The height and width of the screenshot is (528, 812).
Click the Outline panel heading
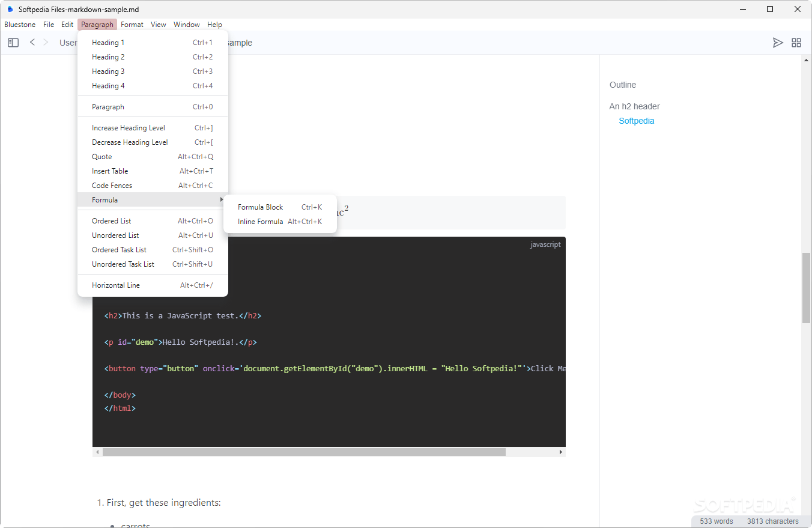[x=622, y=85]
